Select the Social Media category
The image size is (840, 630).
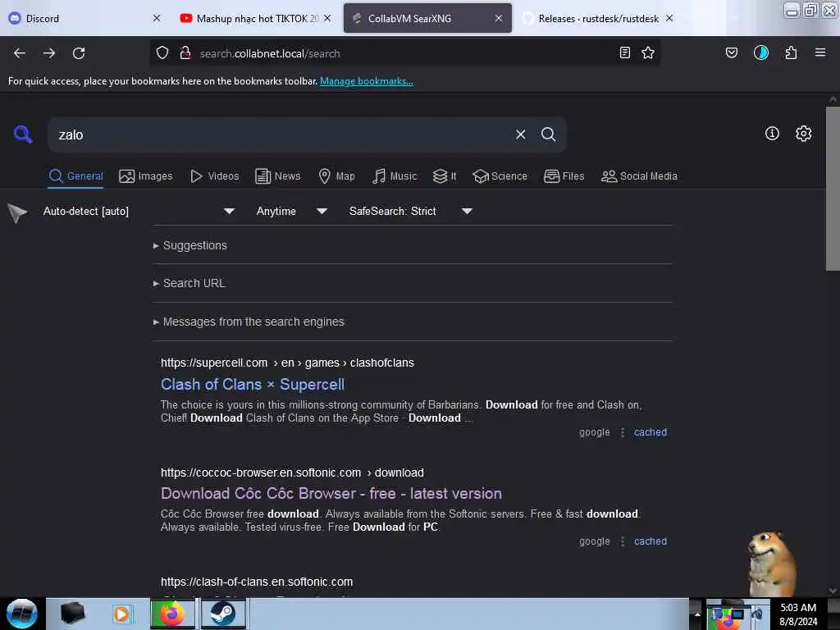point(639,176)
